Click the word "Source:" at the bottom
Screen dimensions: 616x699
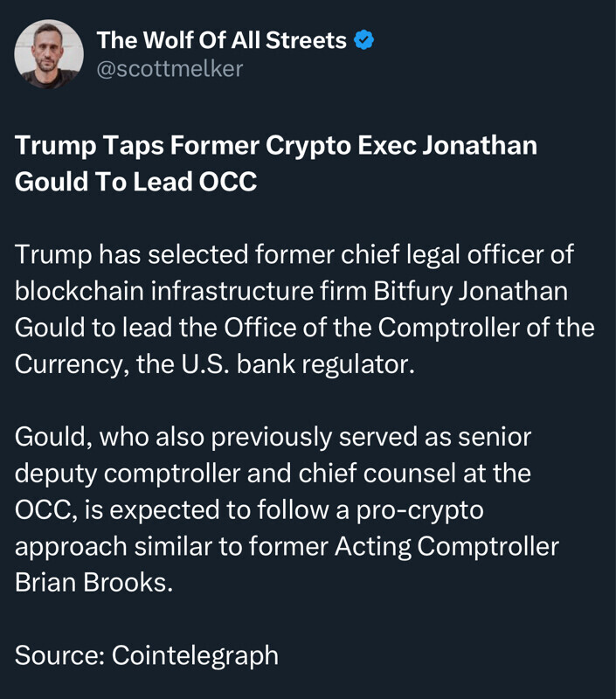point(59,654)
